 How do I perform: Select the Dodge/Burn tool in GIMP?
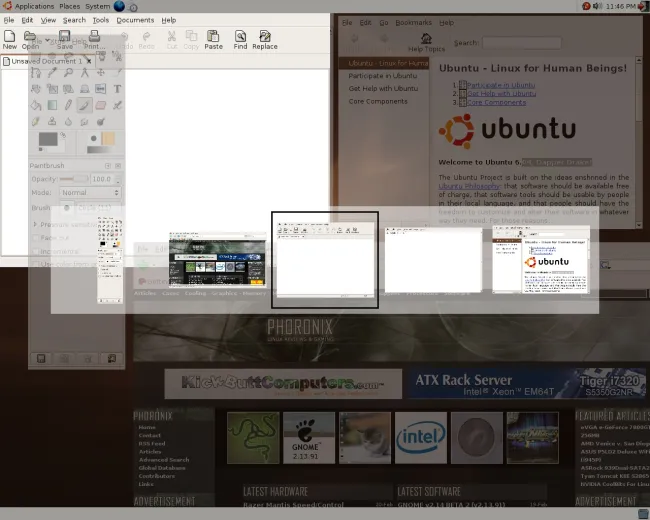coord(101,121)
